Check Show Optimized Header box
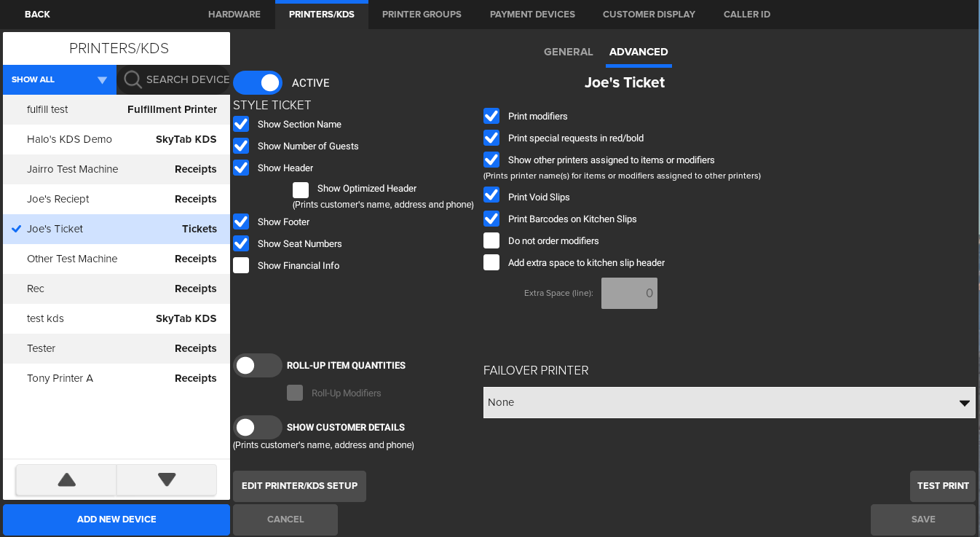The image size is (980, 537). (x=301, y=190)
